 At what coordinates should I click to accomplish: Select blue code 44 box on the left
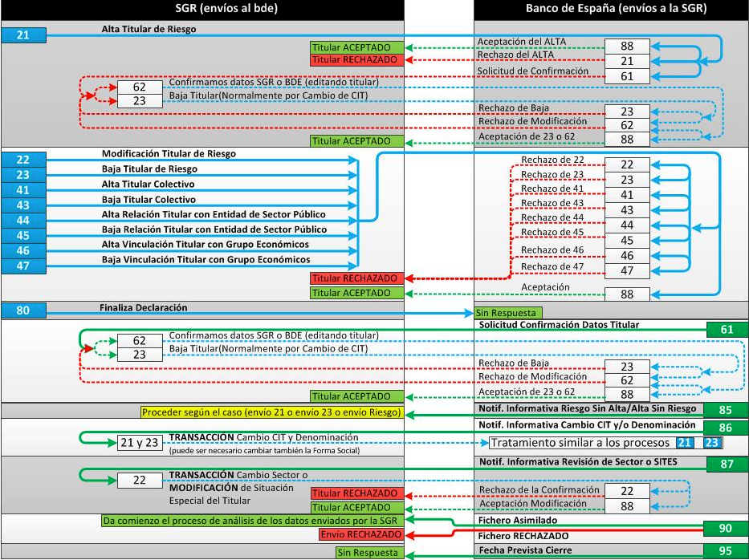click(x=23, y=221)
